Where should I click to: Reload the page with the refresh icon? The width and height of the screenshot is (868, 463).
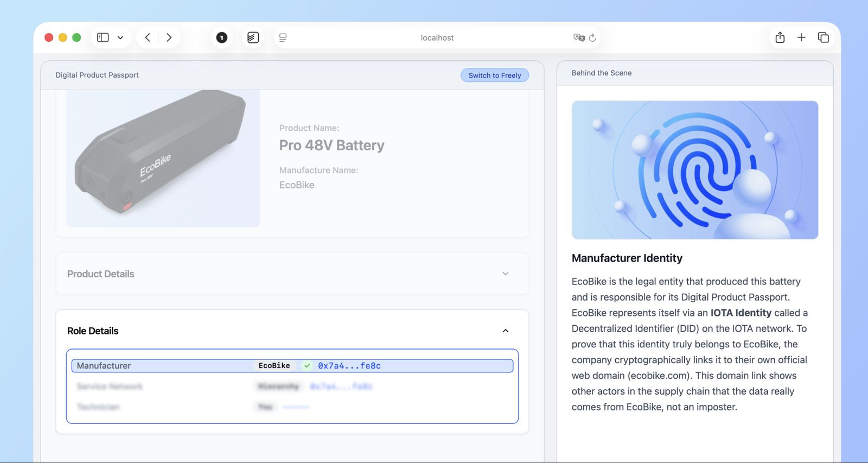click(592, 37)
